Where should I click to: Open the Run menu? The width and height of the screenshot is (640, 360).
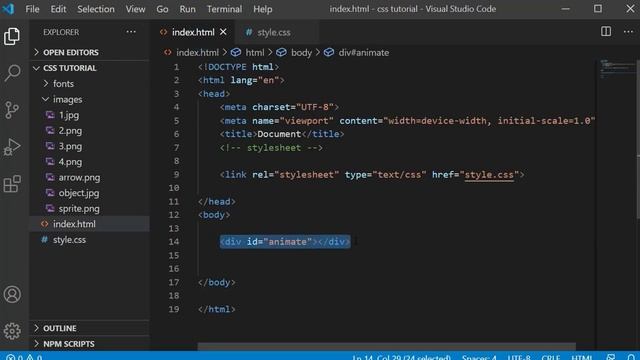point(187,9)
